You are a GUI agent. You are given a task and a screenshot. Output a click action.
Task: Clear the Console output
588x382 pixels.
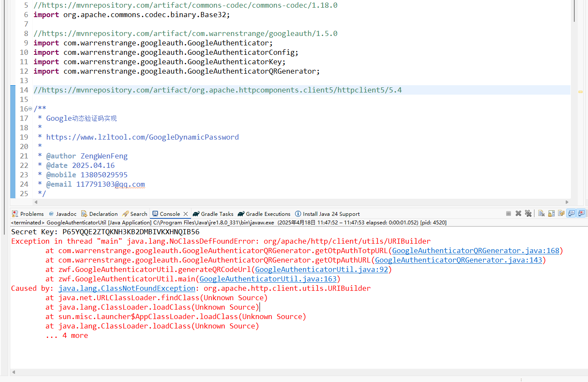541,213
